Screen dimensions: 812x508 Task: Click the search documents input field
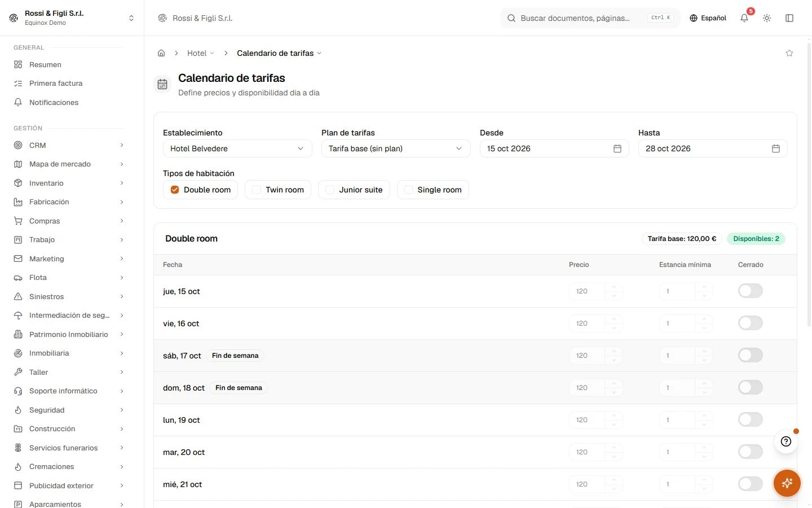[590, 18]
